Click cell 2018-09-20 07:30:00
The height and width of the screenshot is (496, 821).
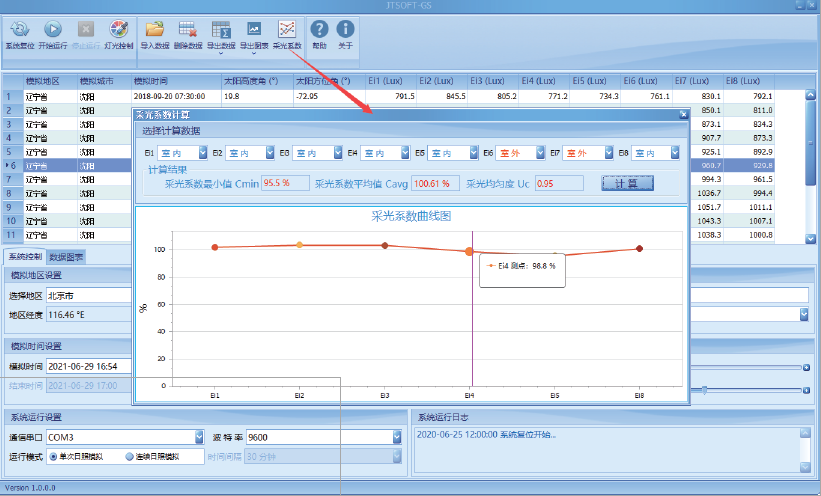pyautogui.click(x=177, y=96)
